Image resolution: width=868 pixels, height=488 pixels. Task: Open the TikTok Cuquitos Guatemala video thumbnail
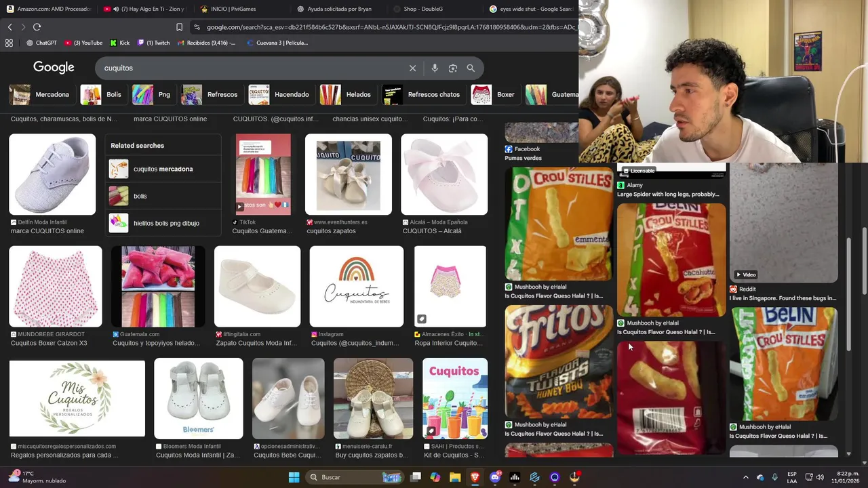tap(263, 174)
